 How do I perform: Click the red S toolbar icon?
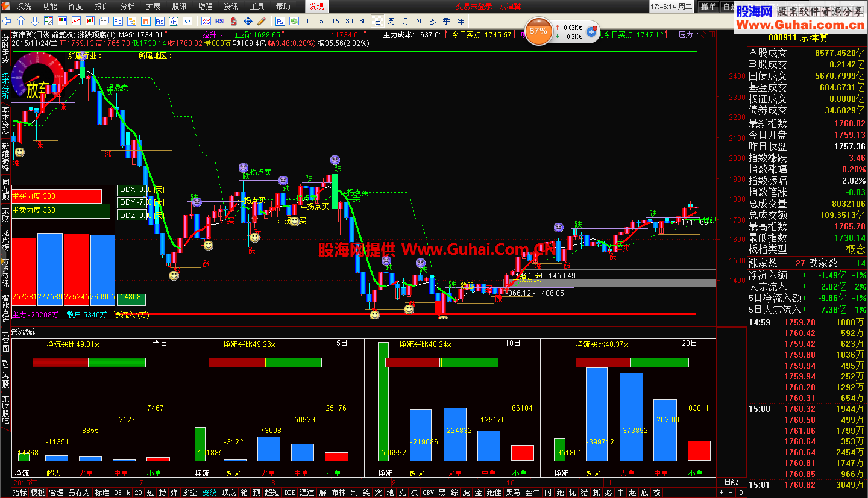click(x=233, y=21)
